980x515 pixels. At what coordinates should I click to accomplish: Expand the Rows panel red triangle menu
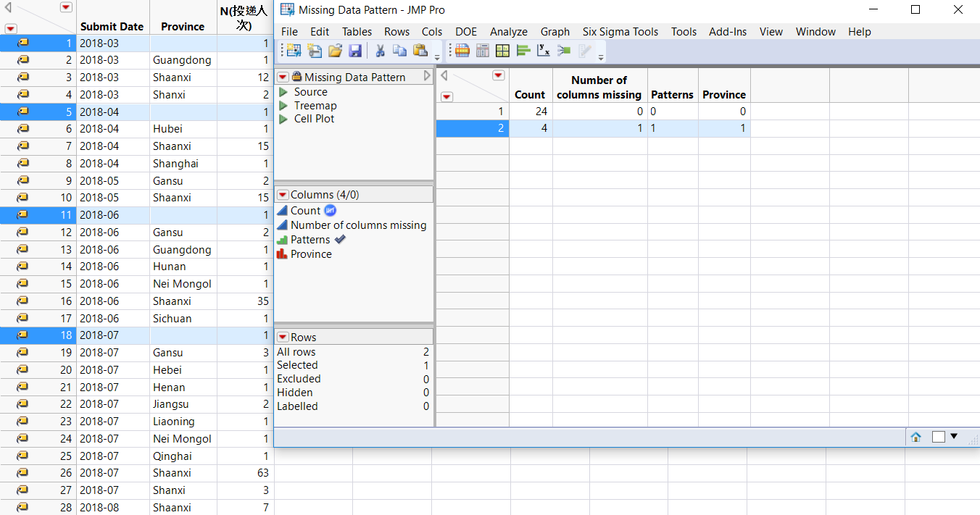[283, 338]
